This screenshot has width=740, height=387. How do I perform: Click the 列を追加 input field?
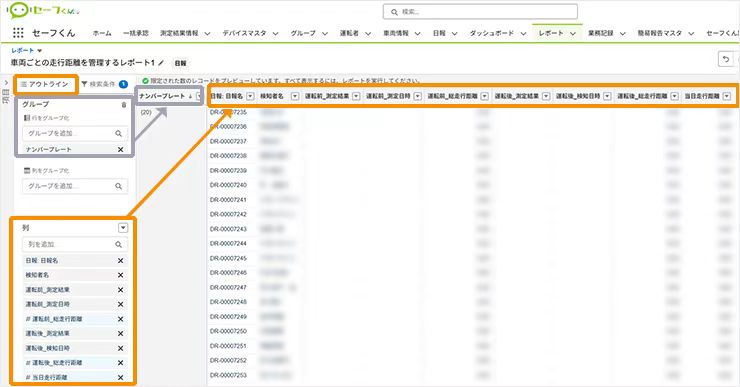pyautogui.click(x=75, y=244)
